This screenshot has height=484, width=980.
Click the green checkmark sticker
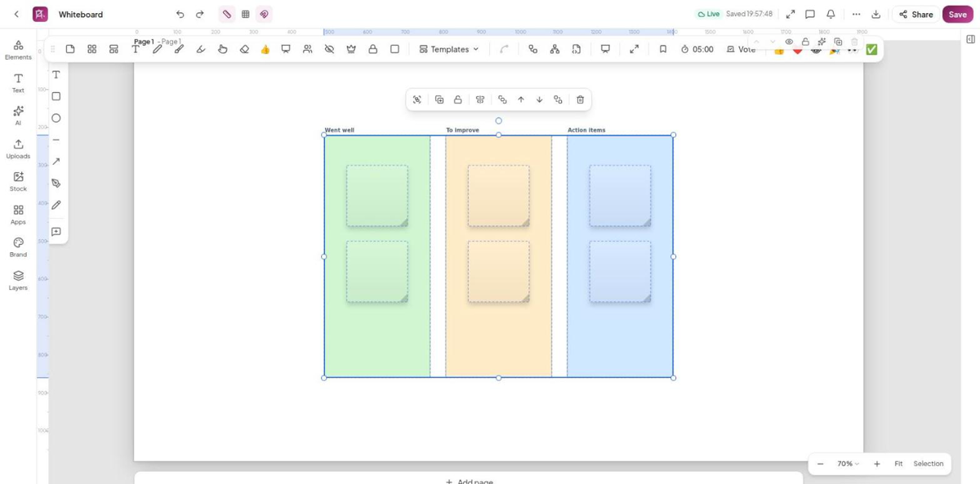tap(871, 50)
